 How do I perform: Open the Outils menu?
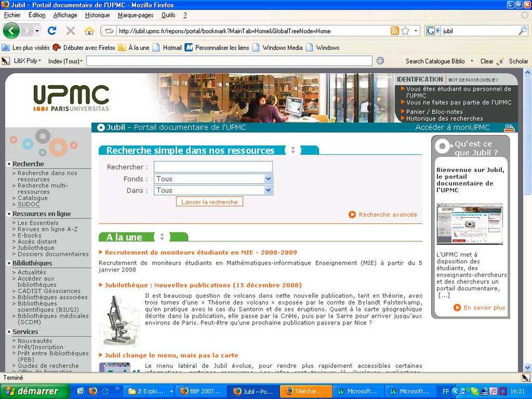point(168,15)
